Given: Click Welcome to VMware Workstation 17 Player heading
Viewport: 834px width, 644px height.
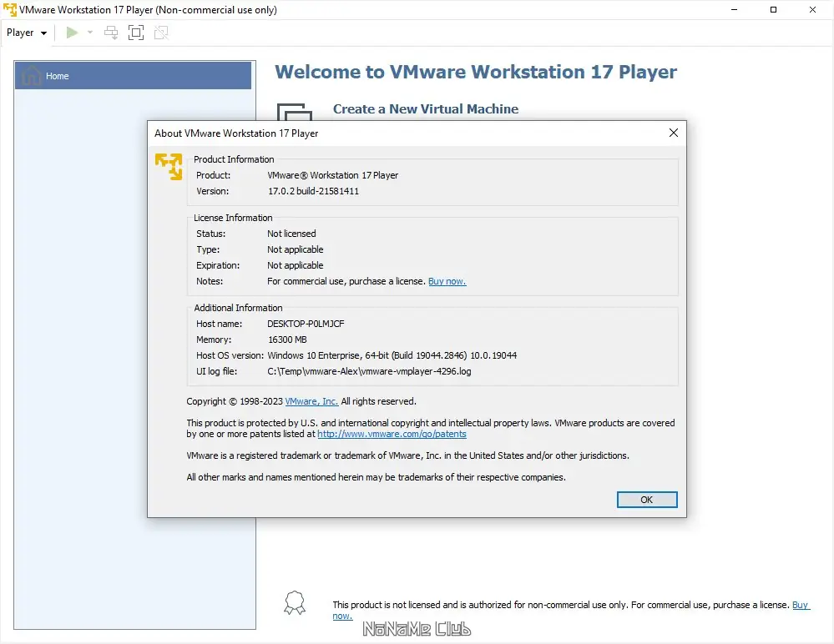Looking at the screenshot, I should [476, 72].
